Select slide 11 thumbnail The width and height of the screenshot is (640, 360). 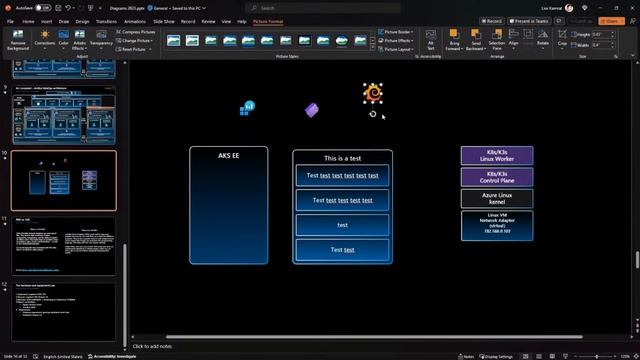point(64,246)
